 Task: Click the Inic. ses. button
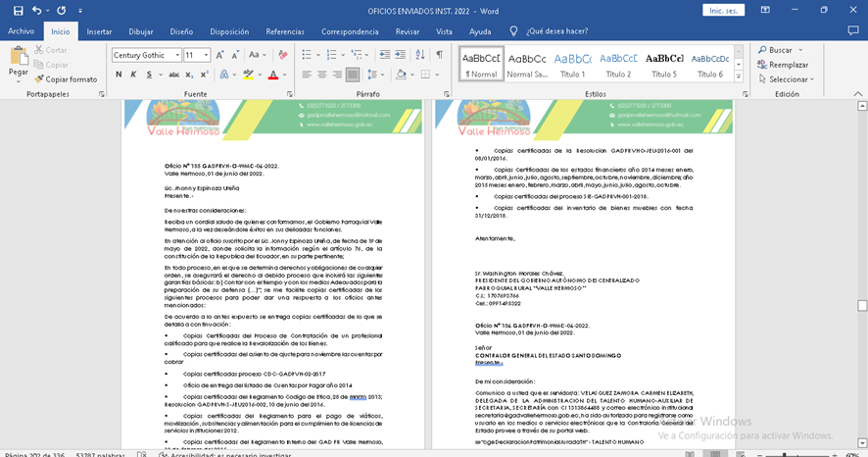pos(722,10)
